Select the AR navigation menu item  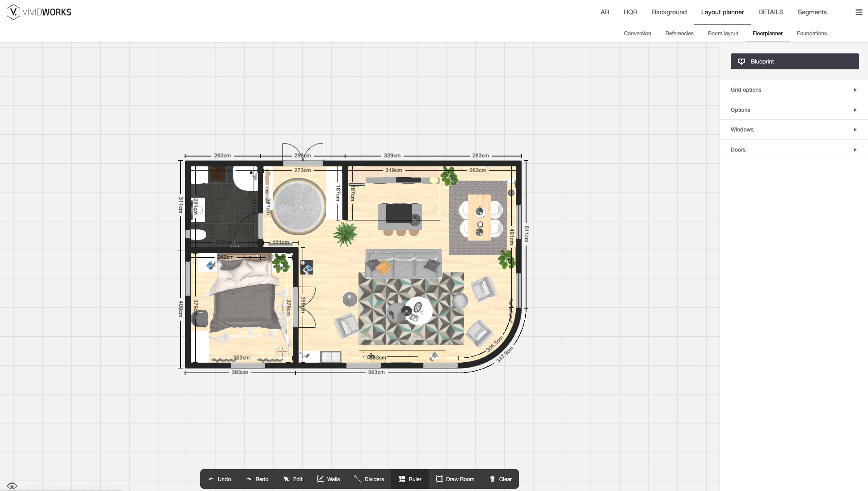click(604, 12)
